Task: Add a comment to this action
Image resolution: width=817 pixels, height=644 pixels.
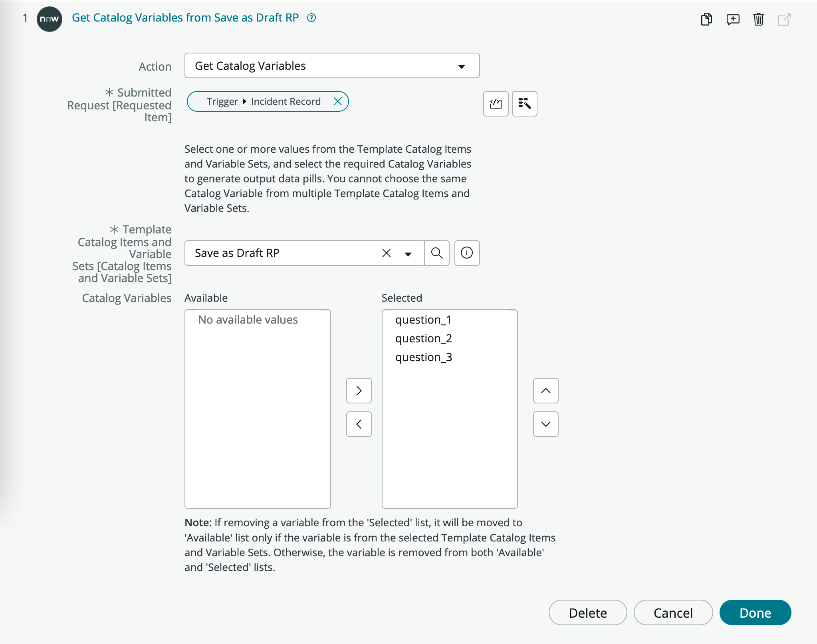Action: (732, 19)
